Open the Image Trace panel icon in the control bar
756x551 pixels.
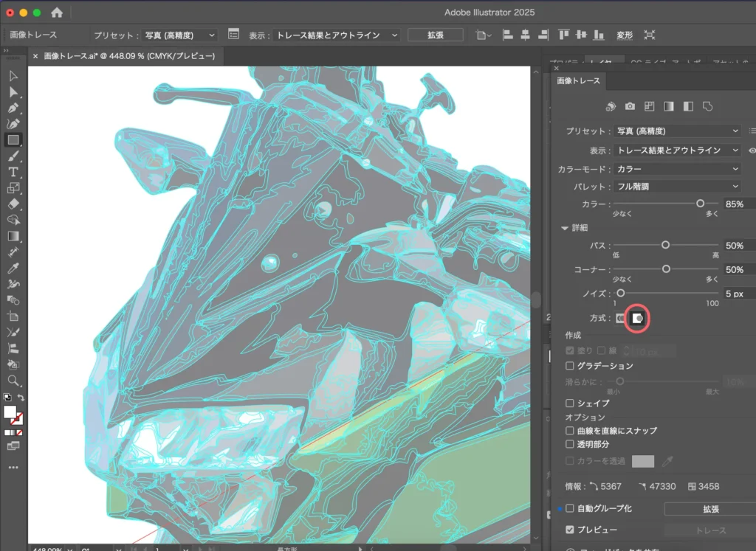tap(234, 35)
